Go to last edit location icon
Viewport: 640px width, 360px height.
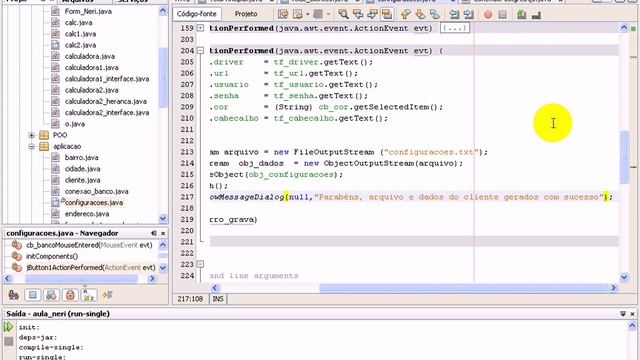(283, 14)
